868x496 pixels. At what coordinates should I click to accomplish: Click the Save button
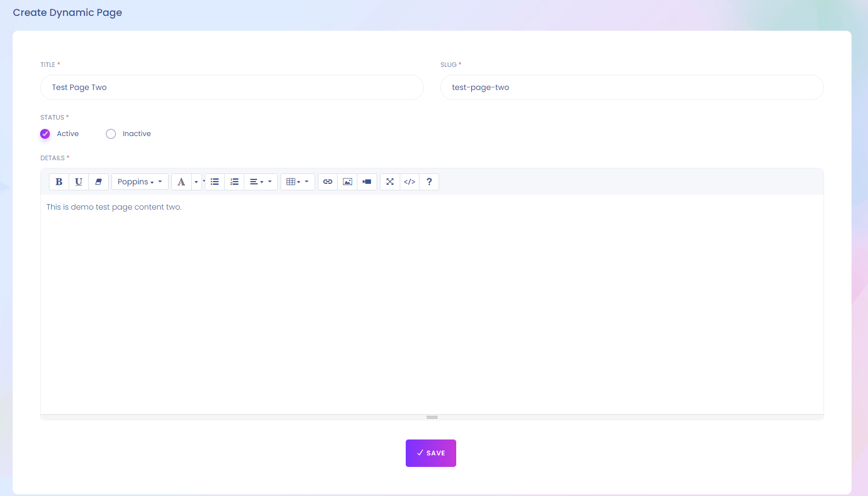(430, 453)
